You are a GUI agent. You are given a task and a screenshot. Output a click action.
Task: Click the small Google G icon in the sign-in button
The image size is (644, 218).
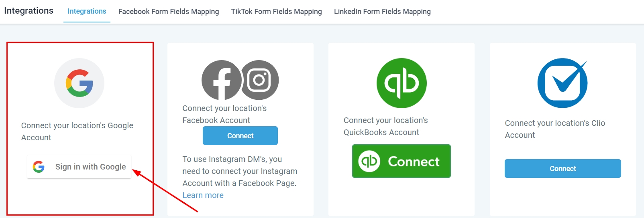coord(39,167)
